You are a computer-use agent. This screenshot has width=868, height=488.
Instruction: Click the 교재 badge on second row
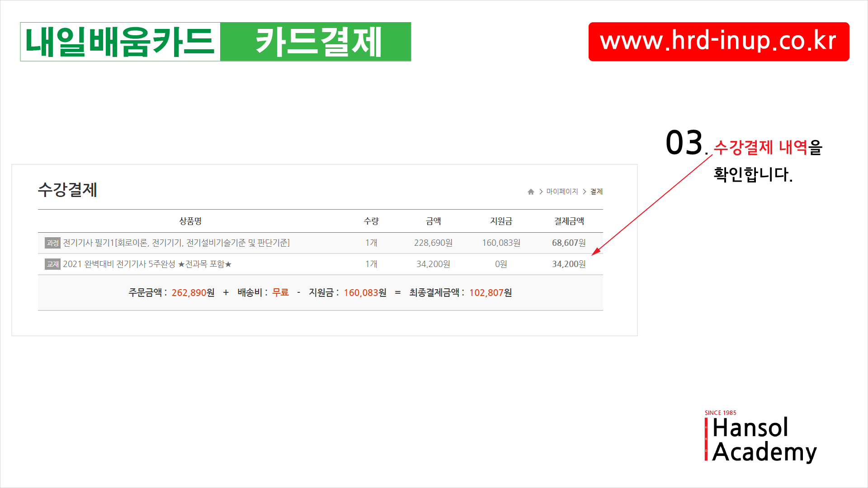[52, 264]
